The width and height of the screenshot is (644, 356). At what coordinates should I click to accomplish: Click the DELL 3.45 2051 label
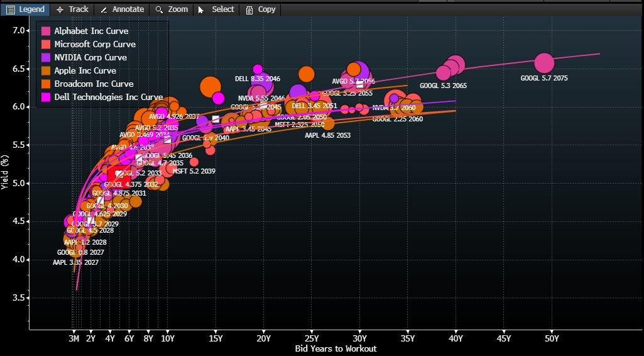coord(314,106)
